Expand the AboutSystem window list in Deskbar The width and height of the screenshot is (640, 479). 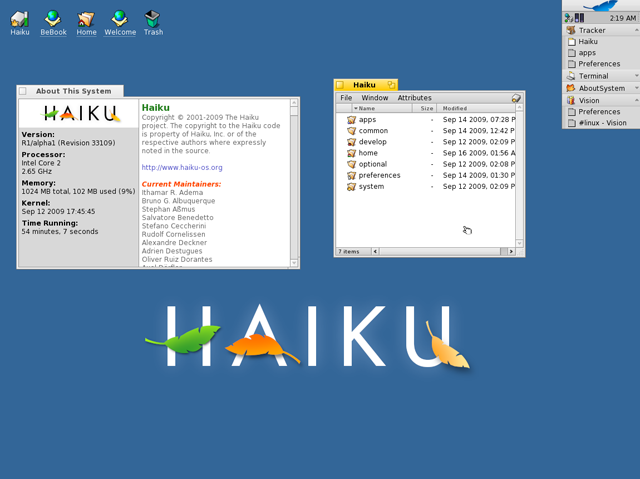click(x=636, y=88)
